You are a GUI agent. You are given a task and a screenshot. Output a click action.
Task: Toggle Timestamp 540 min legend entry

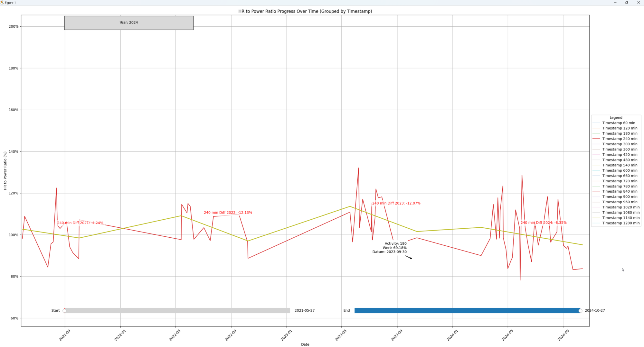click(x=615, y=165)
